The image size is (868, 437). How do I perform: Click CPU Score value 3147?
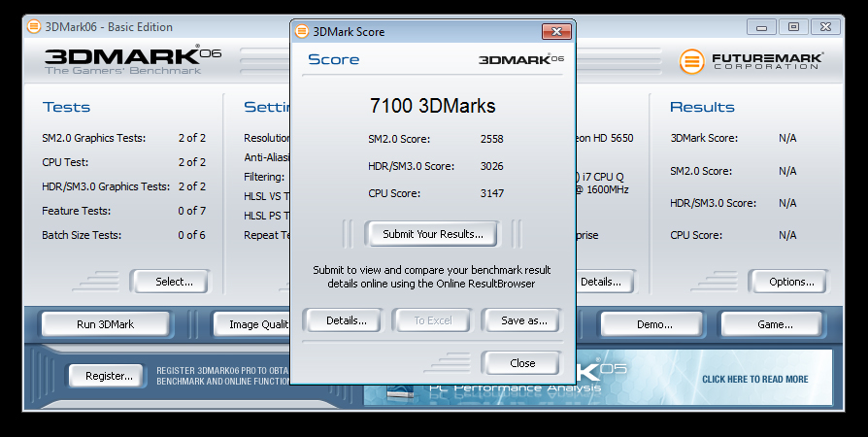coord(491,193)
